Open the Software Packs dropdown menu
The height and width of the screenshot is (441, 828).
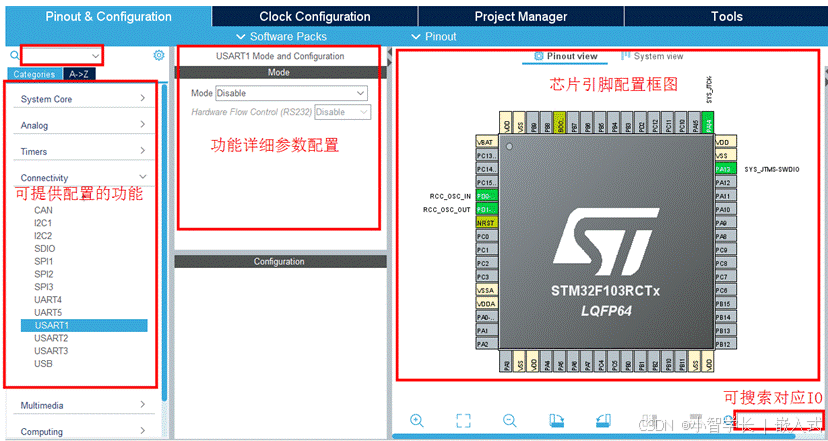click(x=281, y=36)
